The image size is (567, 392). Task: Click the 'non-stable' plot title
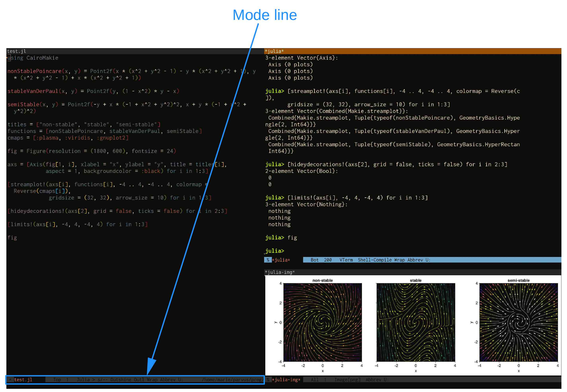click(322, 280)
